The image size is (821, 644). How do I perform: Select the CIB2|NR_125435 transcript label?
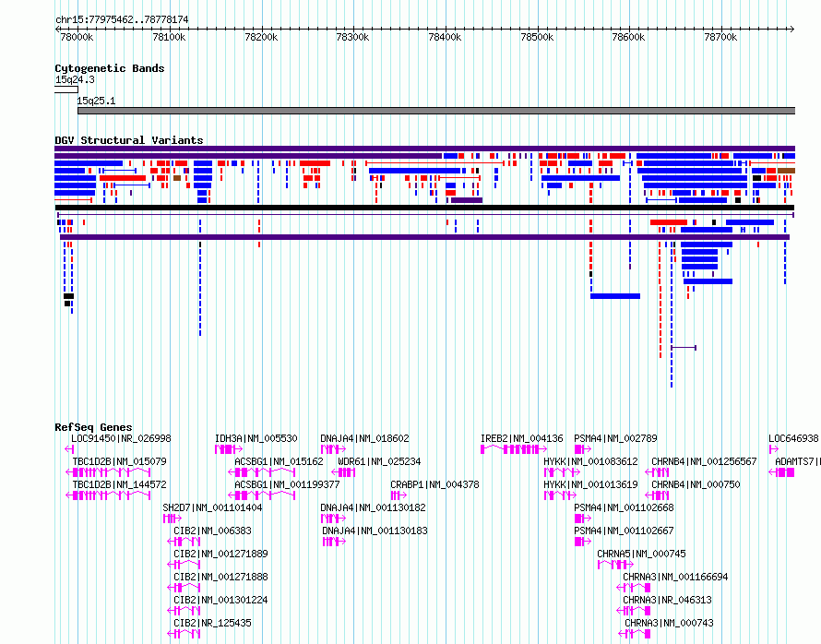[x=212, y=623]
